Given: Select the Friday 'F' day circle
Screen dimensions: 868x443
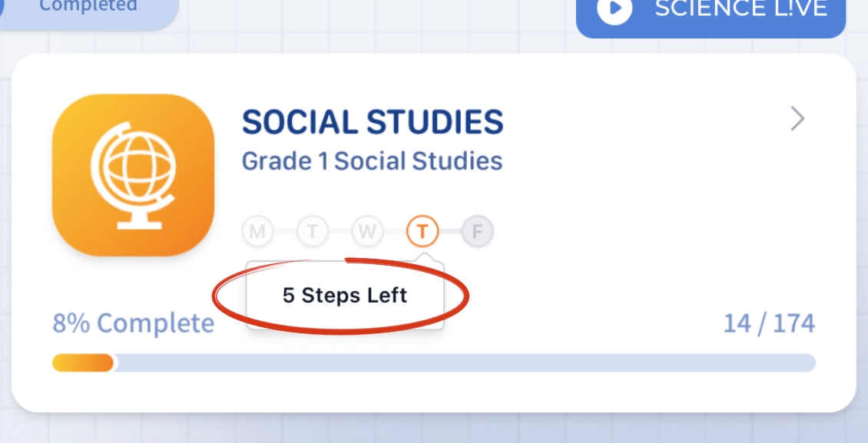Looking at the screenshot, I should (x=477, y=231).
